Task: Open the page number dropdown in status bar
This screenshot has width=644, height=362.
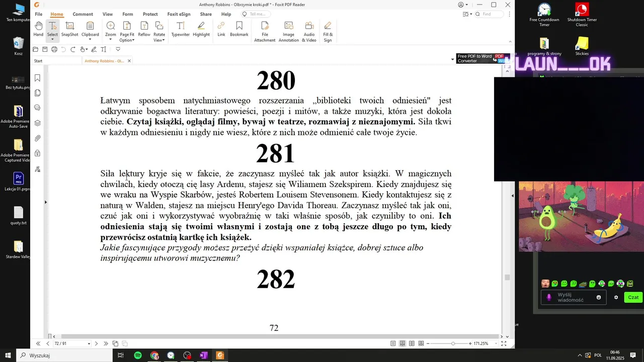Action: pyautogui.click(x=89, y=344)
